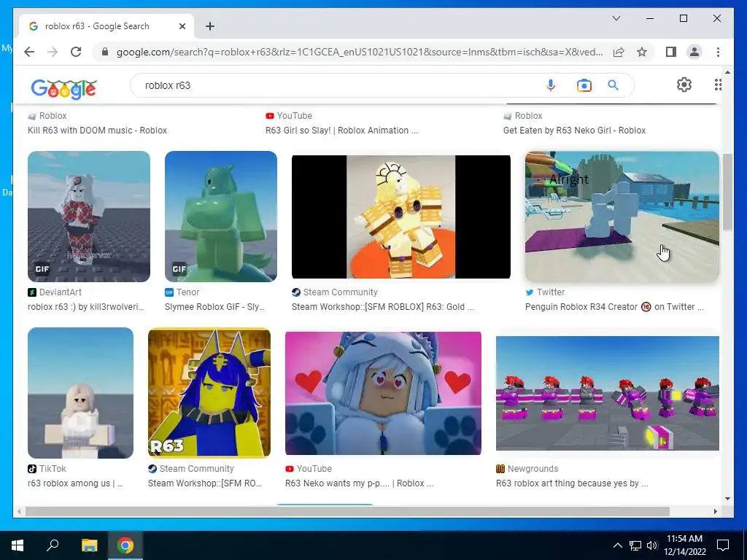Go back to the previous page
Screen dimensions: 747x560
[29, 52]
